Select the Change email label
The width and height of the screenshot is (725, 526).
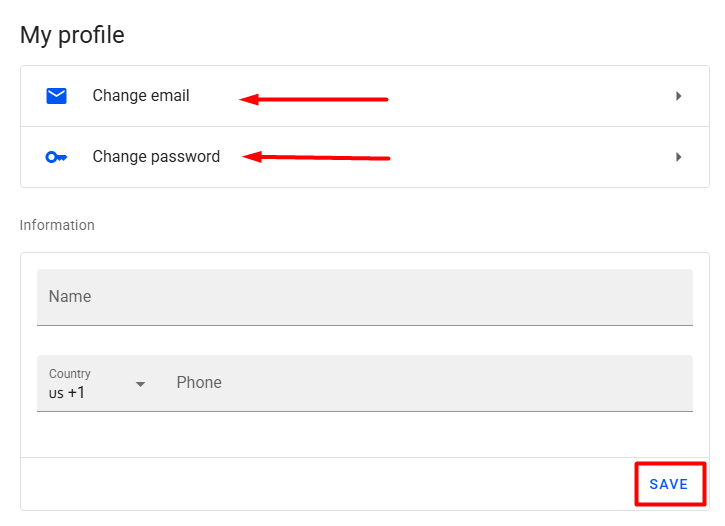(141, 96)
